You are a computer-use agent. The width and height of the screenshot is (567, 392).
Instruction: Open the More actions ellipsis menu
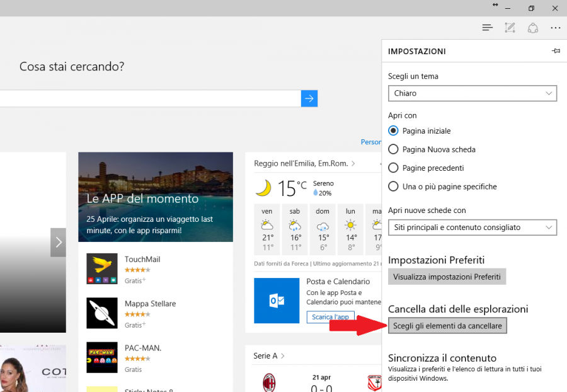(x=555, y=28)
